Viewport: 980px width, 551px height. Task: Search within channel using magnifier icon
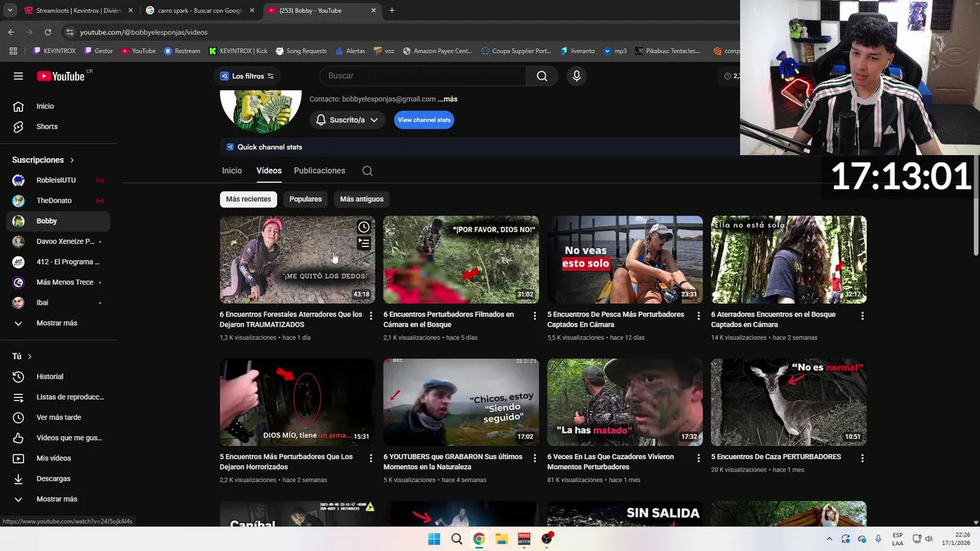(x=367, y=171)
